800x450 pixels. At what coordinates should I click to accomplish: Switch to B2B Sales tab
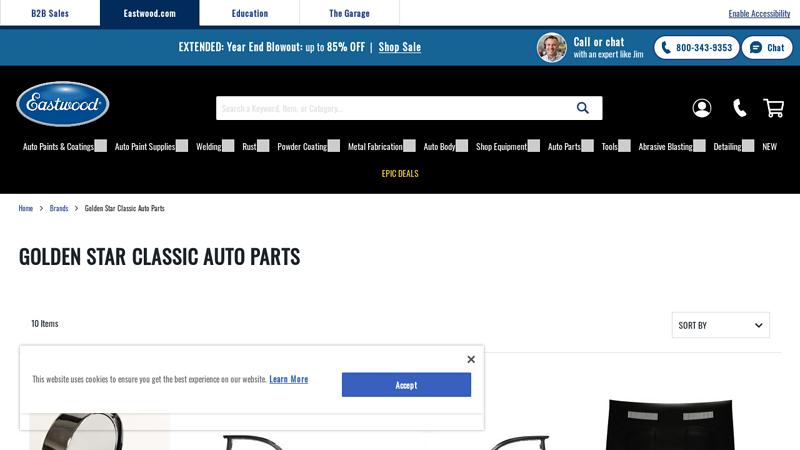coord(50,13)
